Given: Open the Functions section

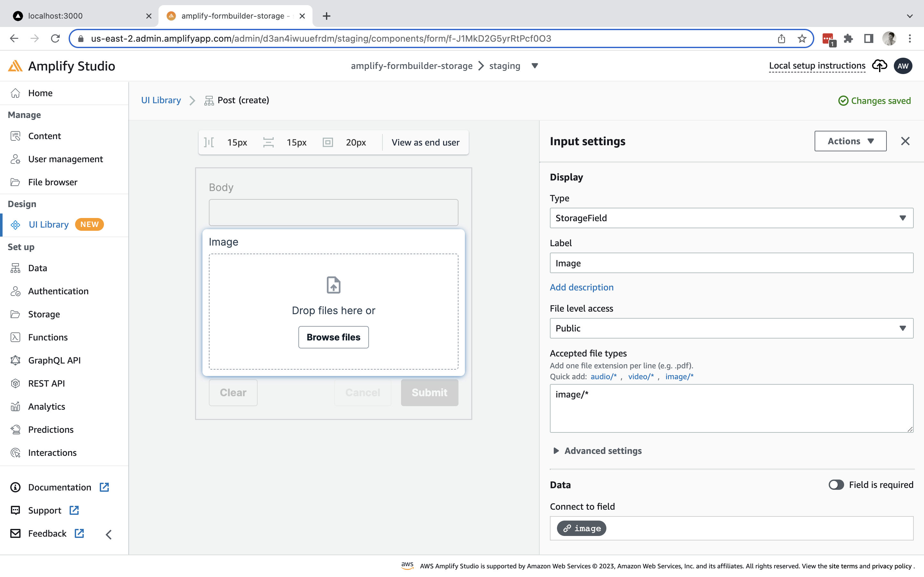Looking at the screenshot, I should 48,337.
